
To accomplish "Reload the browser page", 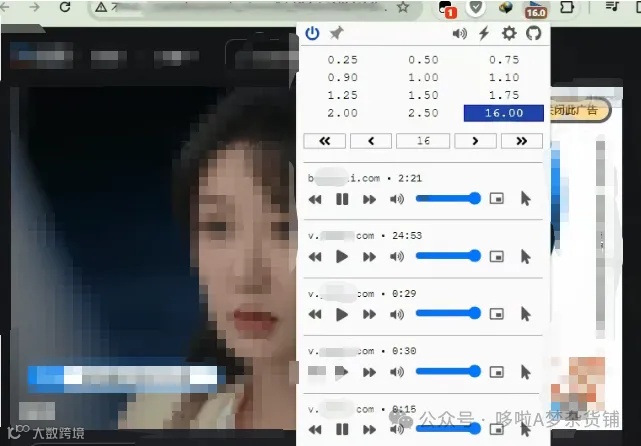I will point(65,7).
